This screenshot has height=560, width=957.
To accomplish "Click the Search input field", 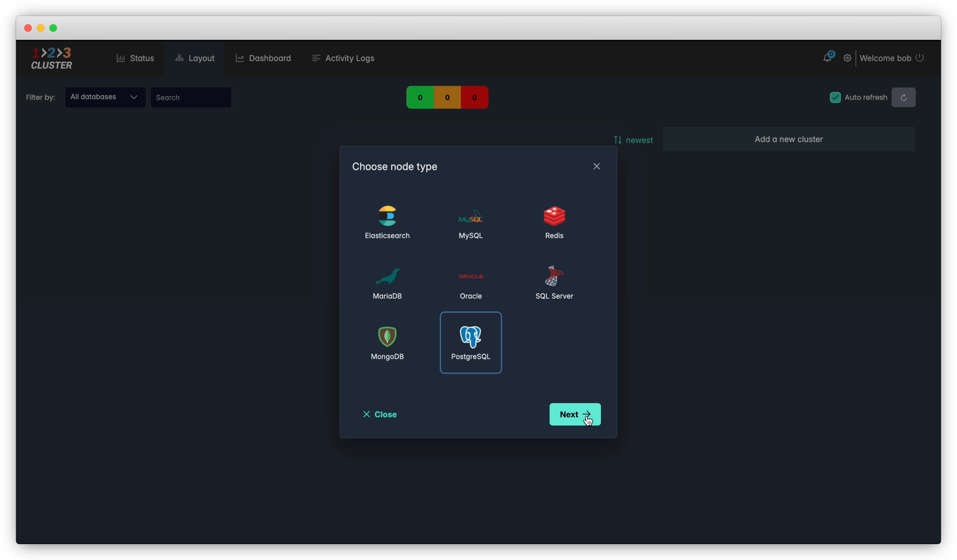I will click(x=191, y=97).
